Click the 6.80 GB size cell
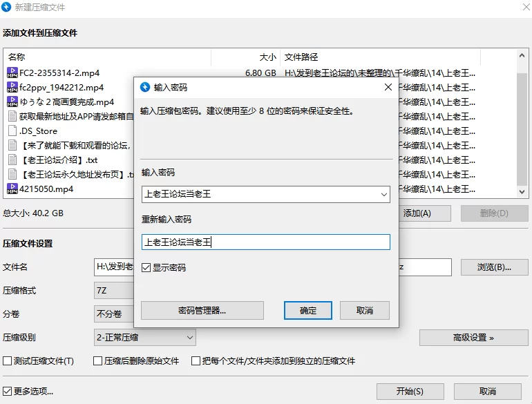Screen dimensions: 532x404 coord(260,73)
